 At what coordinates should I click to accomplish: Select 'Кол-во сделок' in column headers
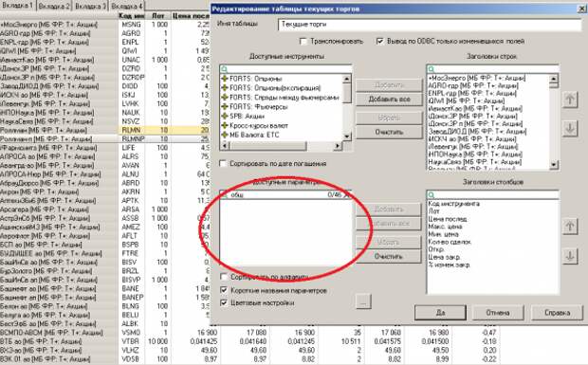450,242
